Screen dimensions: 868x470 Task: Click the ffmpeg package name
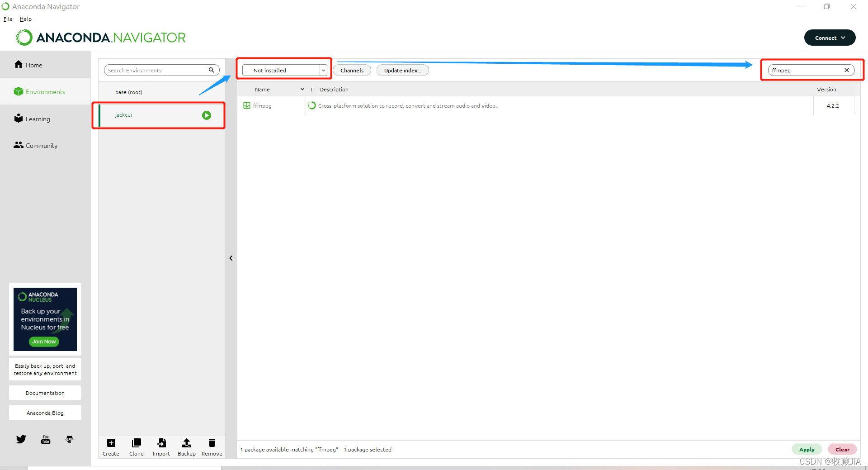(x=262, y=105)
